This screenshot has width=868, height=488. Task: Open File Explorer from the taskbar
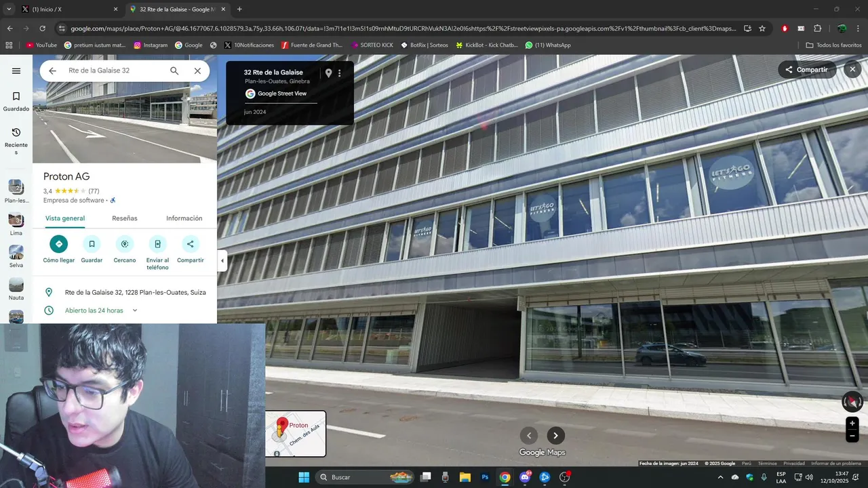click(x=465, y=477)
